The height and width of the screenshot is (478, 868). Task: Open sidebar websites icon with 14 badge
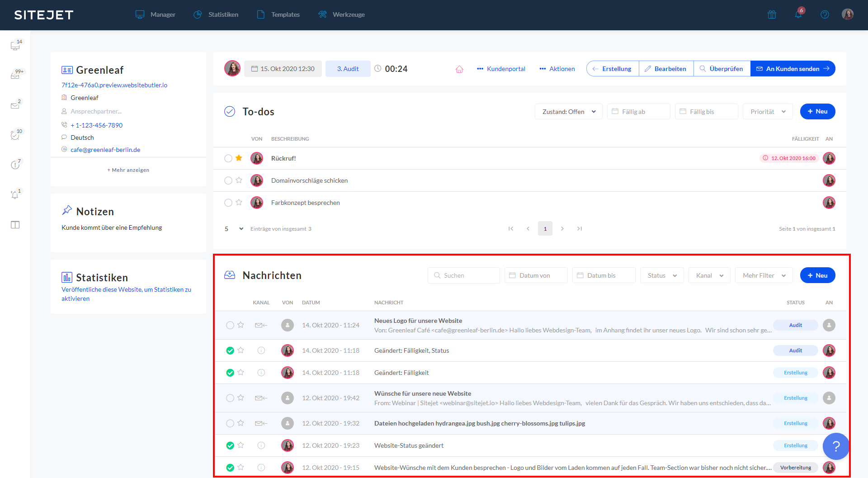[16, 45]
